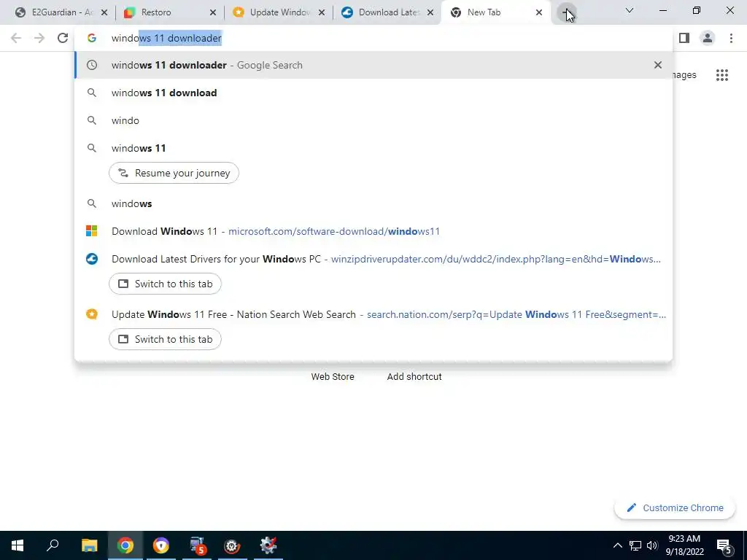Viewport: 747px width, 560px height.
Task: Open the Windows Start menu
Action: point(18,545)
